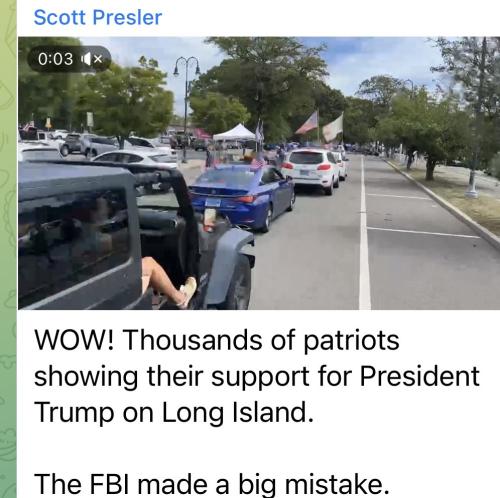This screenshot has width=500, height=498.
Task: Play the motorcade video in full view
Action: [259, 173]
